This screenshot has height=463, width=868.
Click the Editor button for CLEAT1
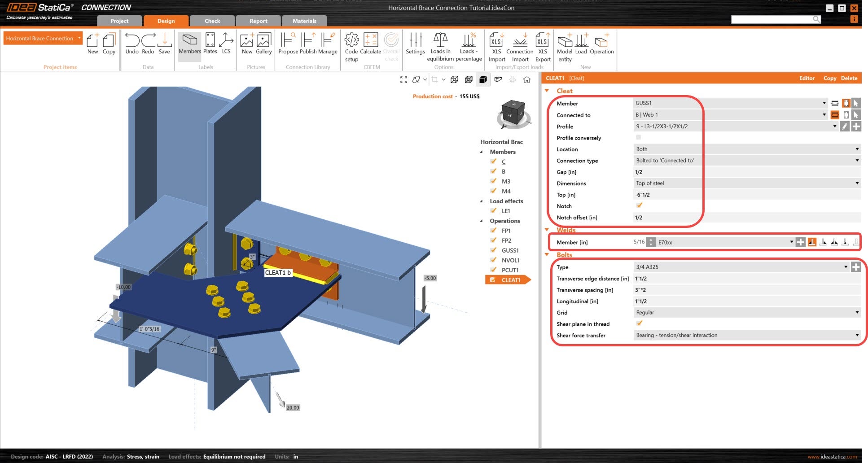(x=807, y=78)
